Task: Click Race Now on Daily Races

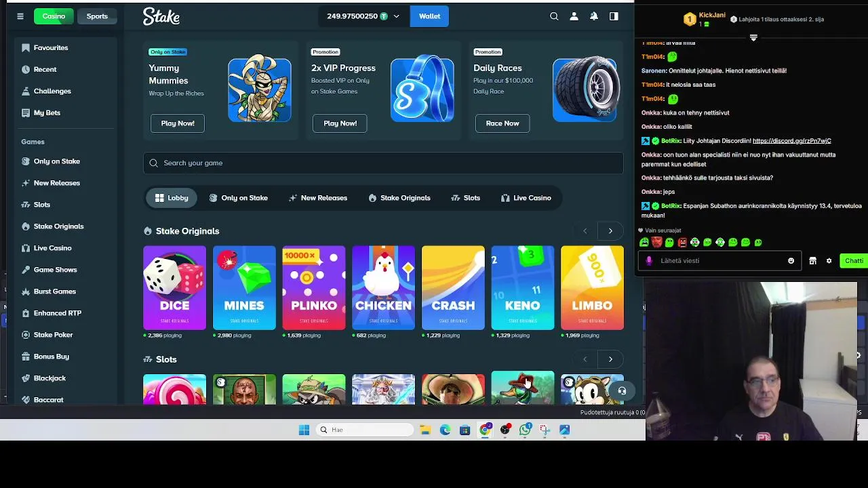Action: tap(502, 123)
